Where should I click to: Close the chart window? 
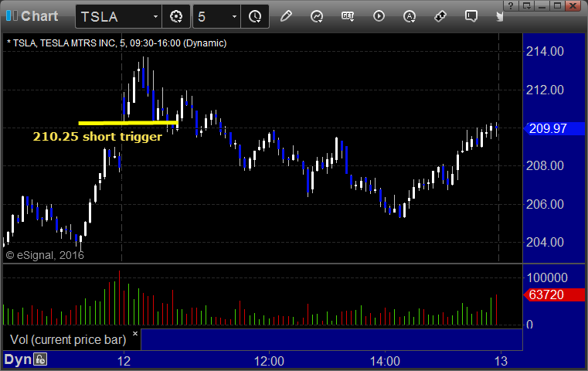573,5
